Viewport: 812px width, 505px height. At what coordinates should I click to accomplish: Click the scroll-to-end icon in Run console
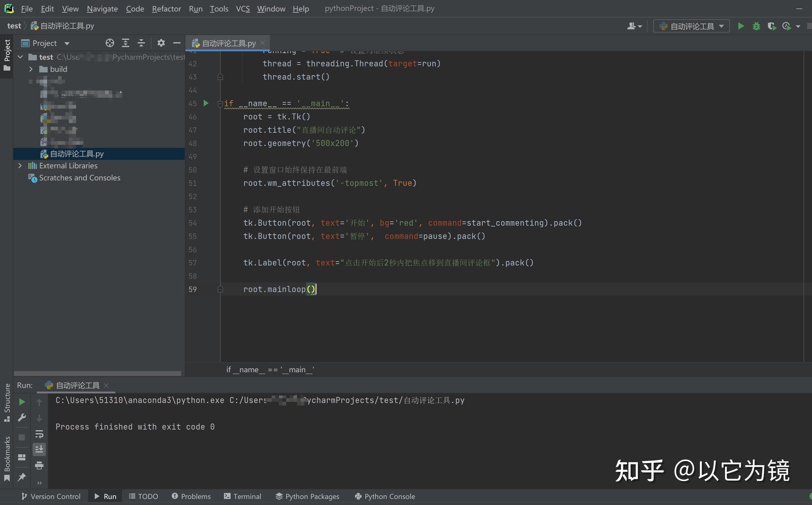pyautogui.click(x=40, y=449)
